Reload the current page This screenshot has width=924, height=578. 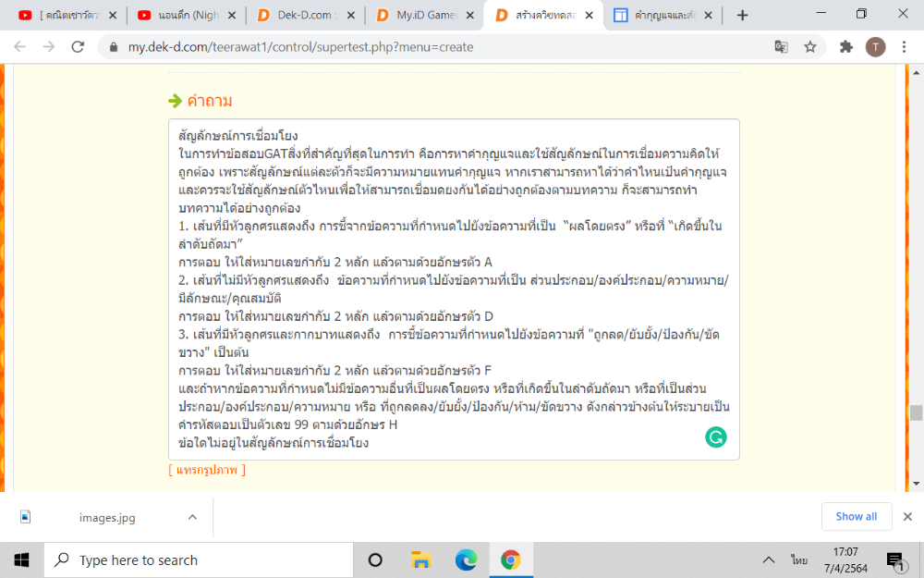click(78, 47)
